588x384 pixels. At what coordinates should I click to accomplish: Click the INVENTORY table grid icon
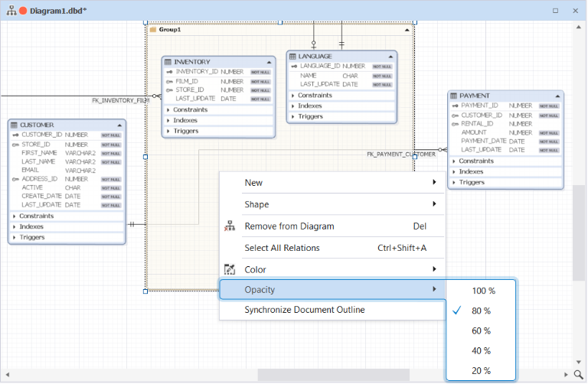click(168, 61)
